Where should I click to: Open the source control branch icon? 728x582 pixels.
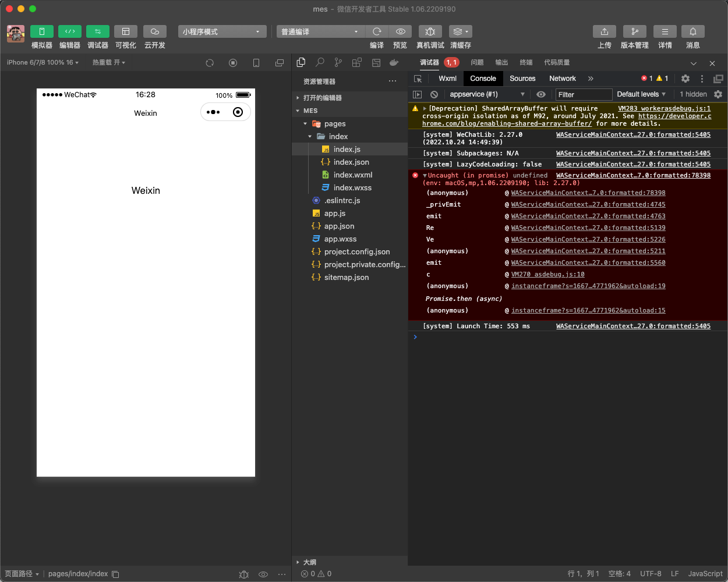[x=338, y=62]
